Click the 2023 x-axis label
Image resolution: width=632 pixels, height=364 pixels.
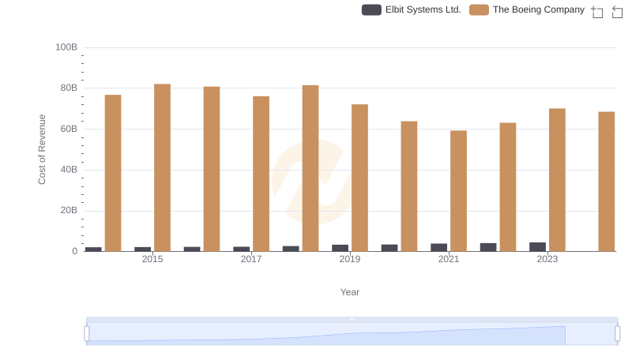(x=547, y=259)
